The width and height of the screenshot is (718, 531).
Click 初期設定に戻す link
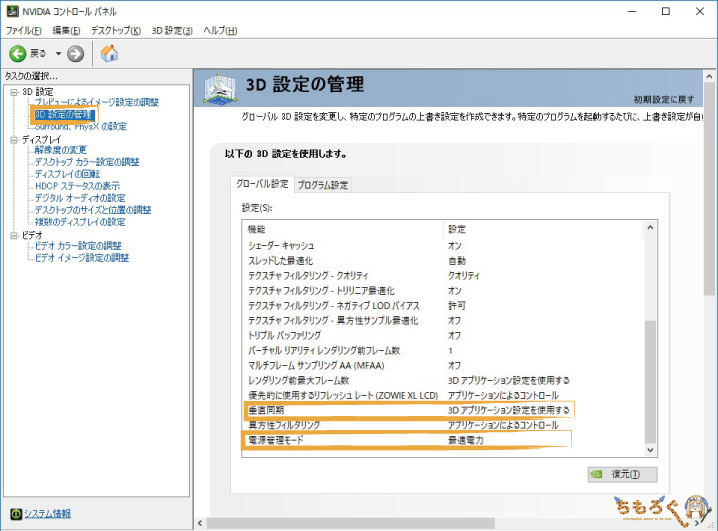[x=664, y=99]
